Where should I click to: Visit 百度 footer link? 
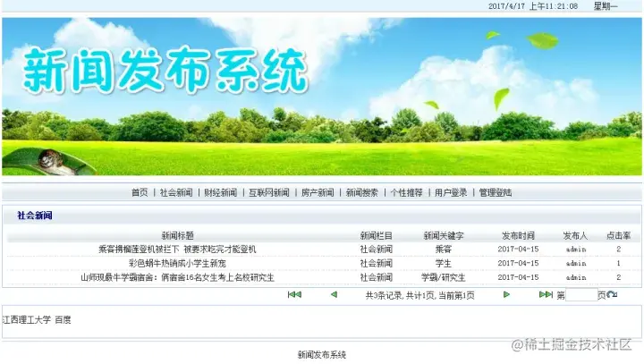[63, 319]
